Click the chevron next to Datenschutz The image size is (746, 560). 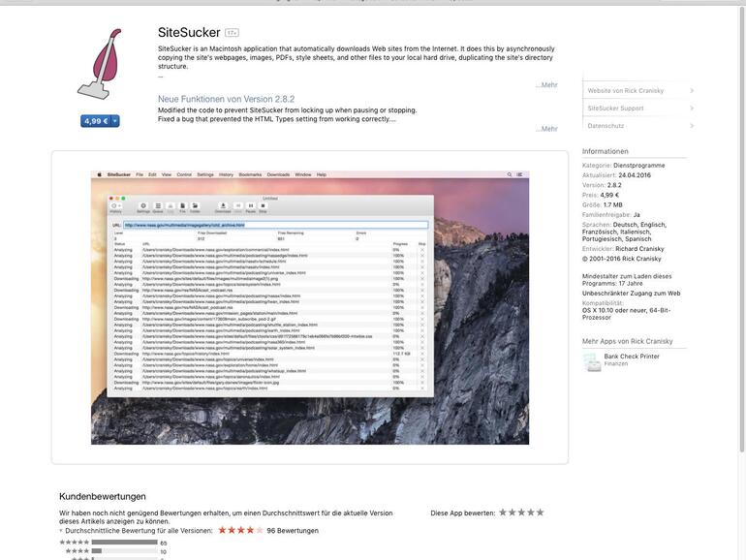(x=692, y=126)
